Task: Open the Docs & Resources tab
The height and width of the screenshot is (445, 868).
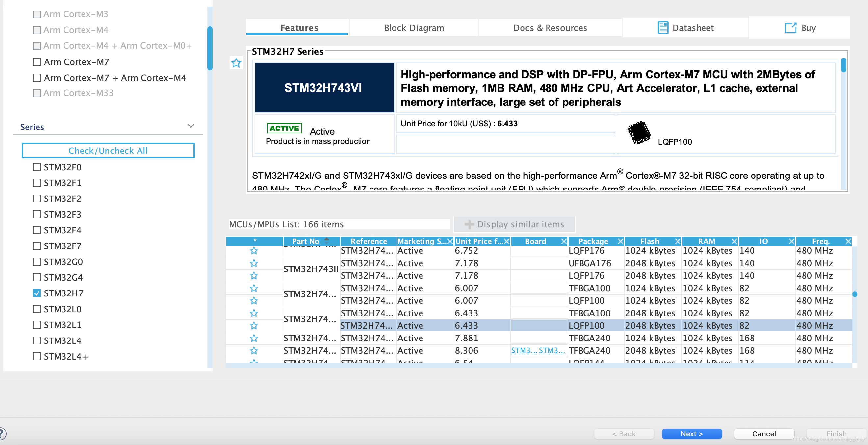Action: point(549,28)
